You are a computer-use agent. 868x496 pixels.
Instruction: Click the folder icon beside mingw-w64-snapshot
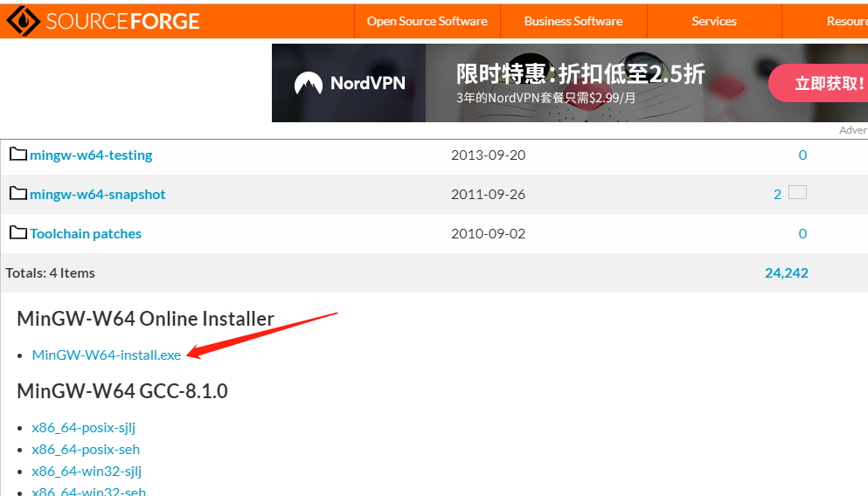(x=17, y=194)
